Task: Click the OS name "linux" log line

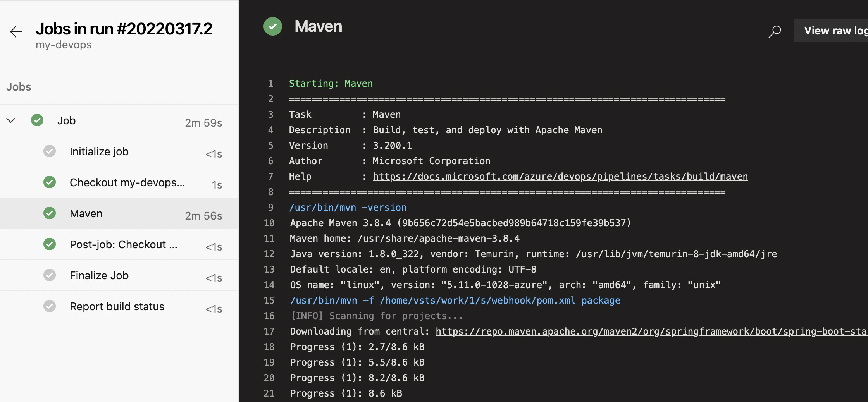Action: (x=505, y=285)
